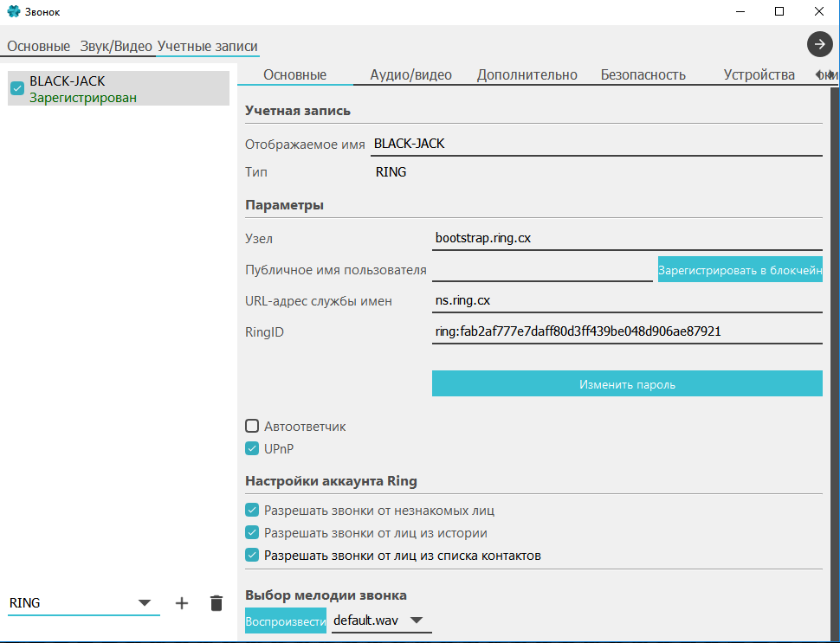Image resolution: width=840 pixels, height=643 pixels.
Task: Delete account using trash icon
Action: 216,603
